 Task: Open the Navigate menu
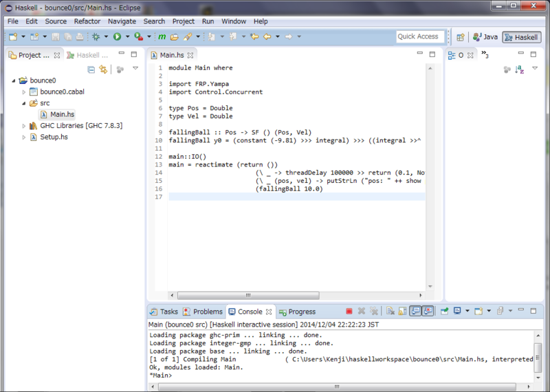122,21
